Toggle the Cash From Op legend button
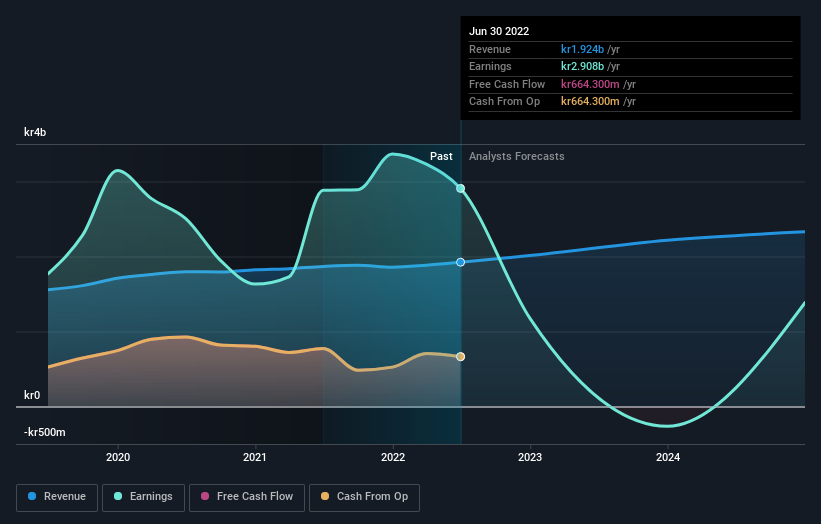 click(364, 497)
